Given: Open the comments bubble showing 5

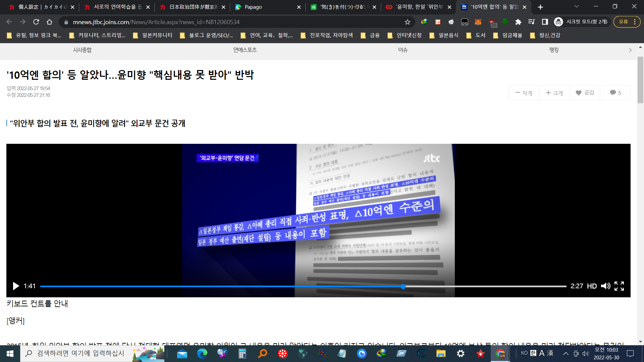Looking at the screenshot, I should (x=615, y=93).
